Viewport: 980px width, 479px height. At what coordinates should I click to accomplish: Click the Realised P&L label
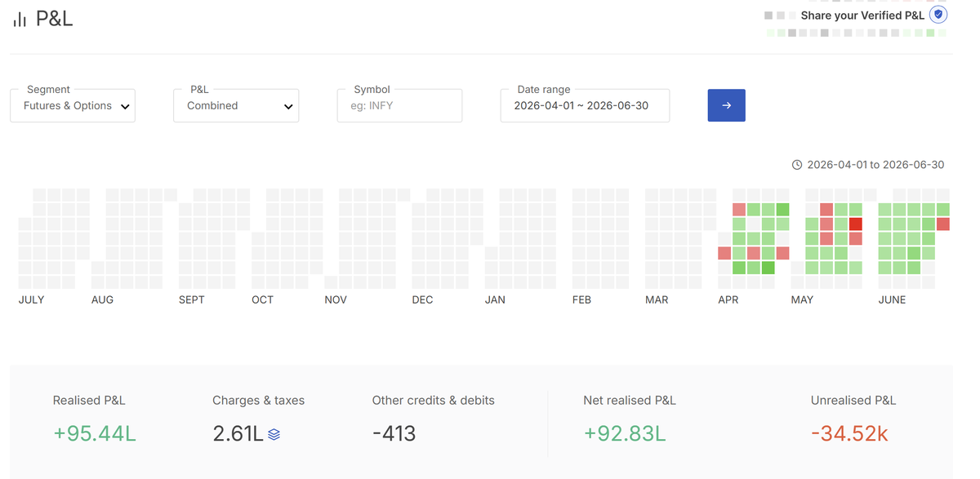[89, 400]
